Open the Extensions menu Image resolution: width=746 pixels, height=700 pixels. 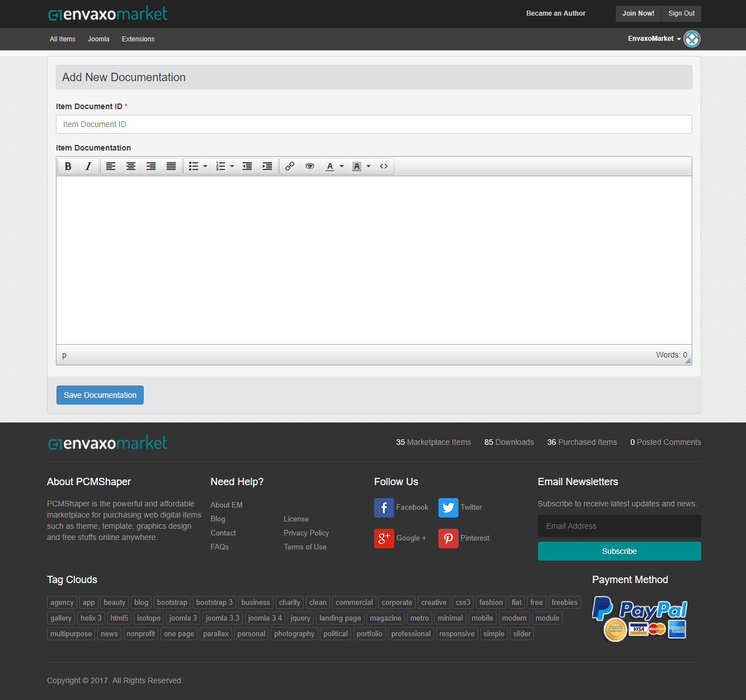pos(138,39)
